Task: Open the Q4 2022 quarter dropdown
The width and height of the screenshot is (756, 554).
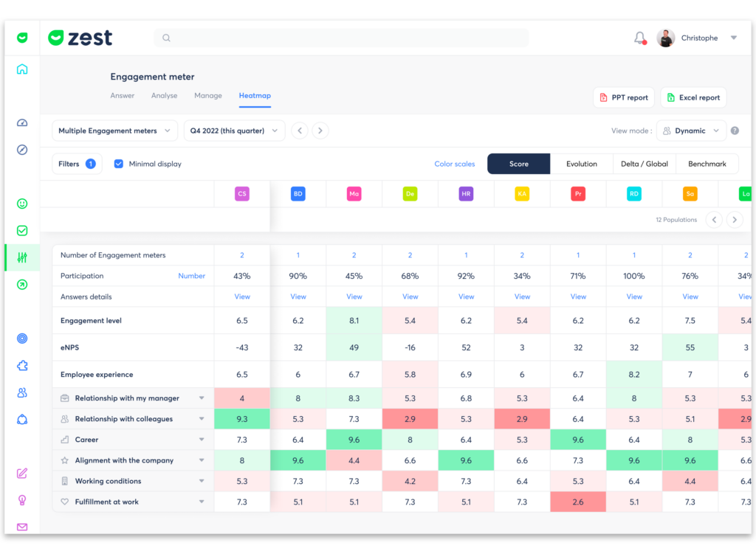Action: coord(234,131)
